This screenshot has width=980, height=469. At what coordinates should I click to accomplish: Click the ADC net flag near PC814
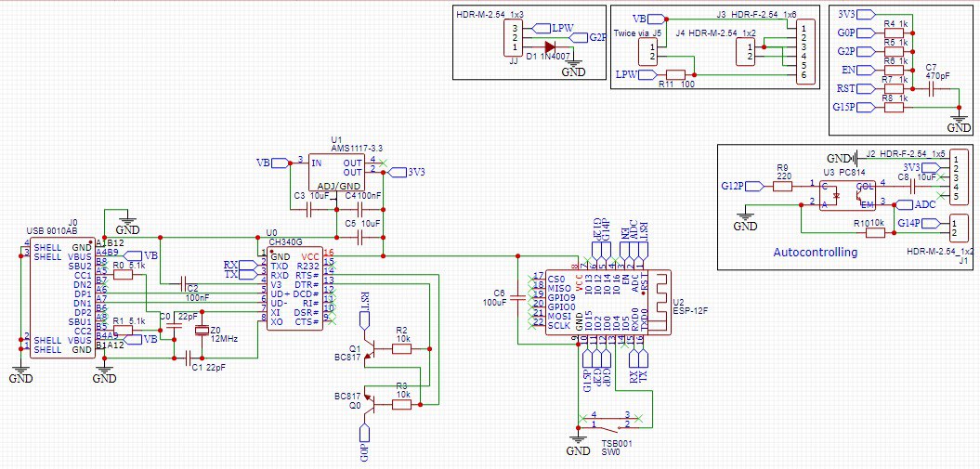click(x=914, y=204)
